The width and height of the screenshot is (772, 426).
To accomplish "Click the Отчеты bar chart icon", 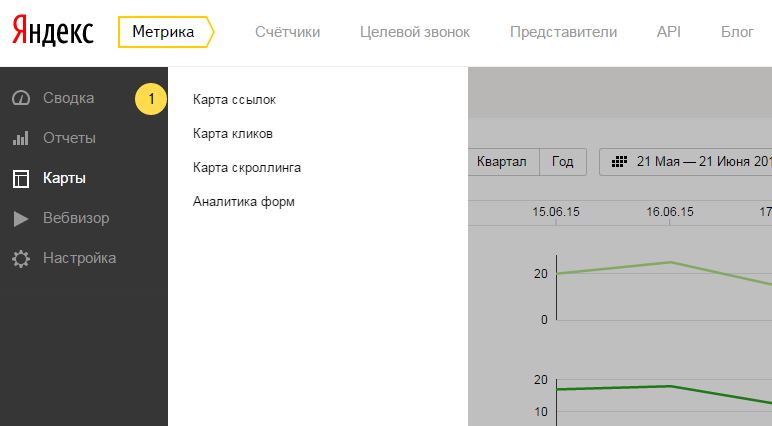I will [x=20, y=138].
